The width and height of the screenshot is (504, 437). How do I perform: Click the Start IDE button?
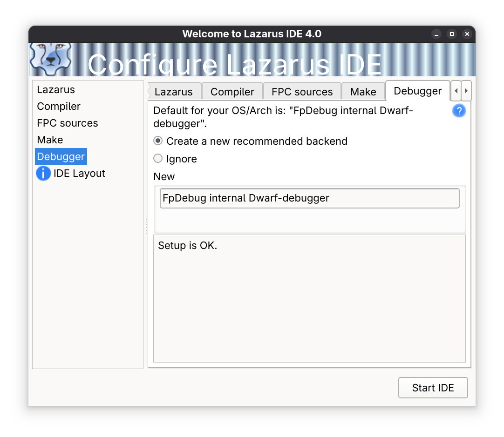[433, 388]
